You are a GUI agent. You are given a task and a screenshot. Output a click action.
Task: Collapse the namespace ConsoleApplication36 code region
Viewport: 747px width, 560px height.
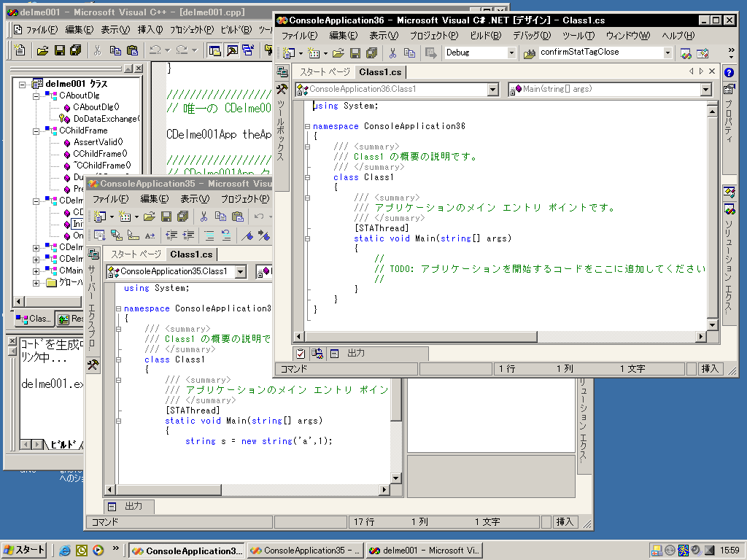coord(307,126)
